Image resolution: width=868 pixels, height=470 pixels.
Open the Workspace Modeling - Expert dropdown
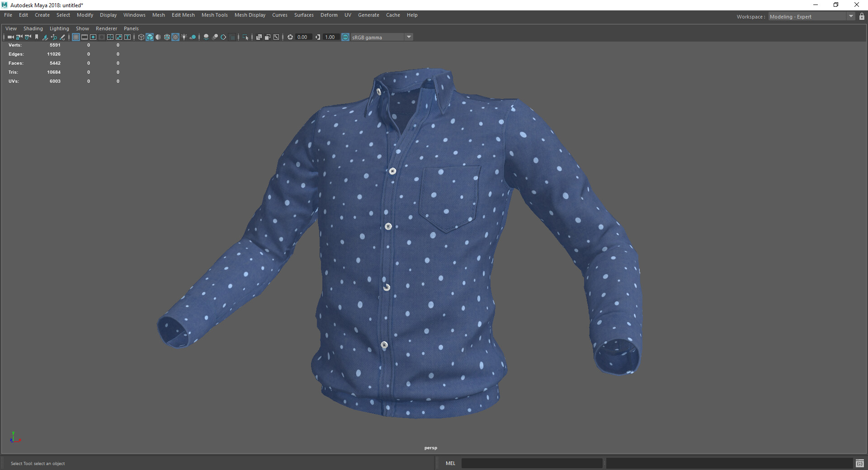click(850, 17)
